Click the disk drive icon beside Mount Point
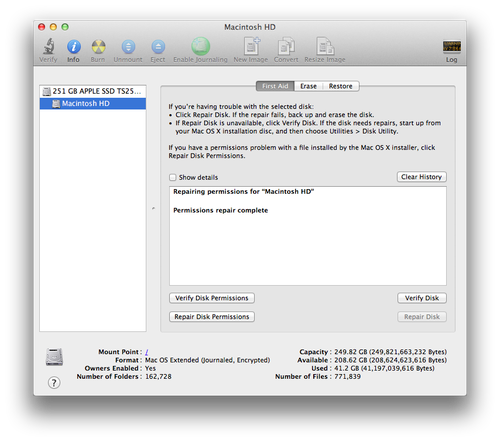Screen dimensions: 500x442 click(x=54, y=357)
